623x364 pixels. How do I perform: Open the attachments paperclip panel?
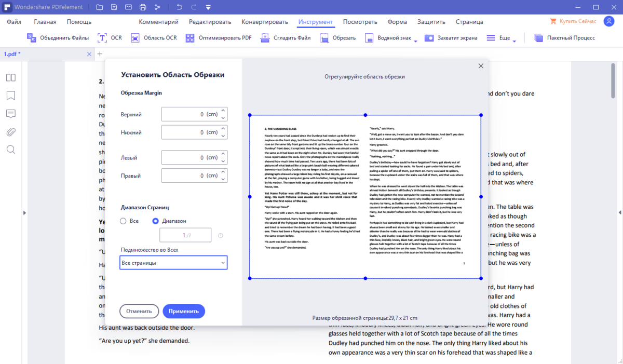point(11,132)
